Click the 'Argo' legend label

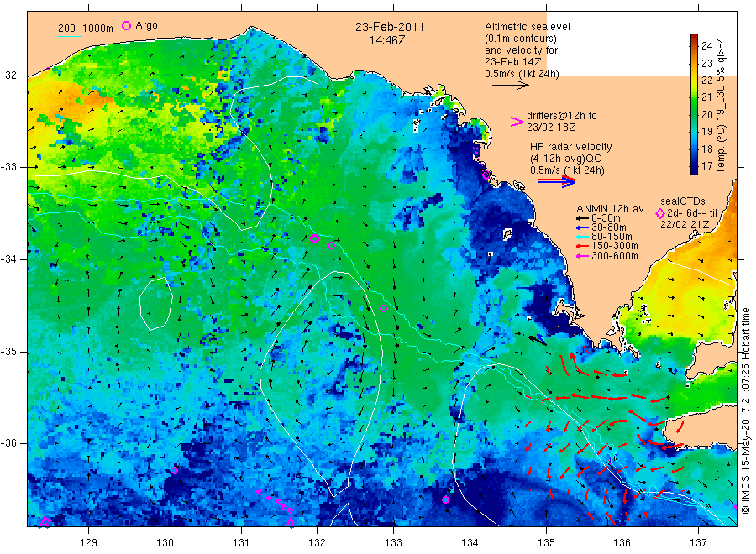(x=146, y=25)
